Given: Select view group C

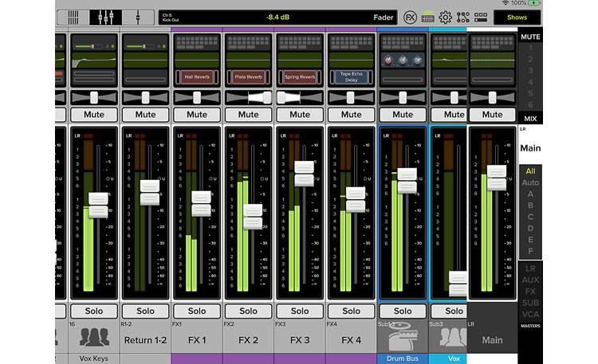Looking at the screenshot, I should [x=530, y=217].
